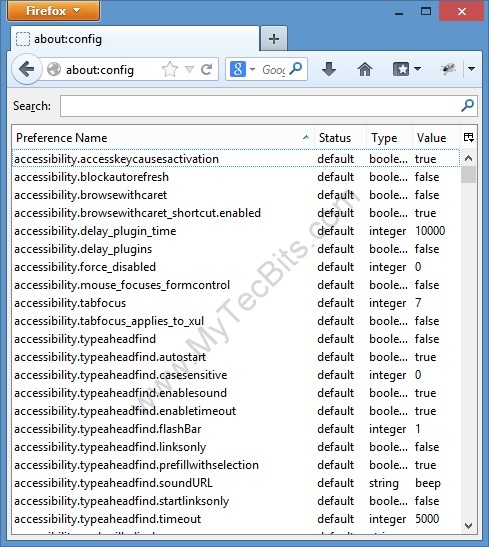
Task: Select accessibility.typeaheadfind.enablesound row
Action: [236, 393]
